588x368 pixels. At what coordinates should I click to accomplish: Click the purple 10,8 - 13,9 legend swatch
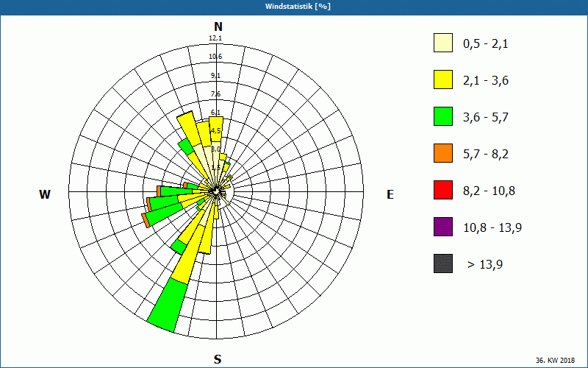click(443, 227)
